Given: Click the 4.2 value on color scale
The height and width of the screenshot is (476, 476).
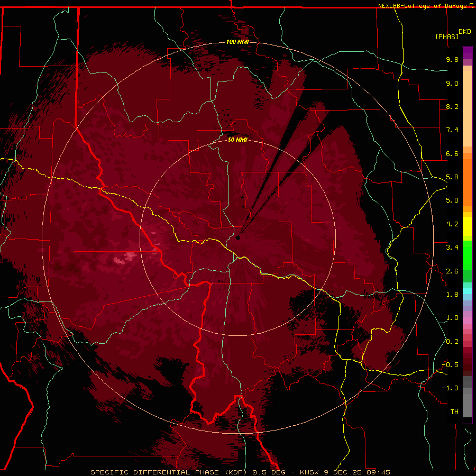Looking at the screenshot, I should pyautogui.click(x=452, y=224).
